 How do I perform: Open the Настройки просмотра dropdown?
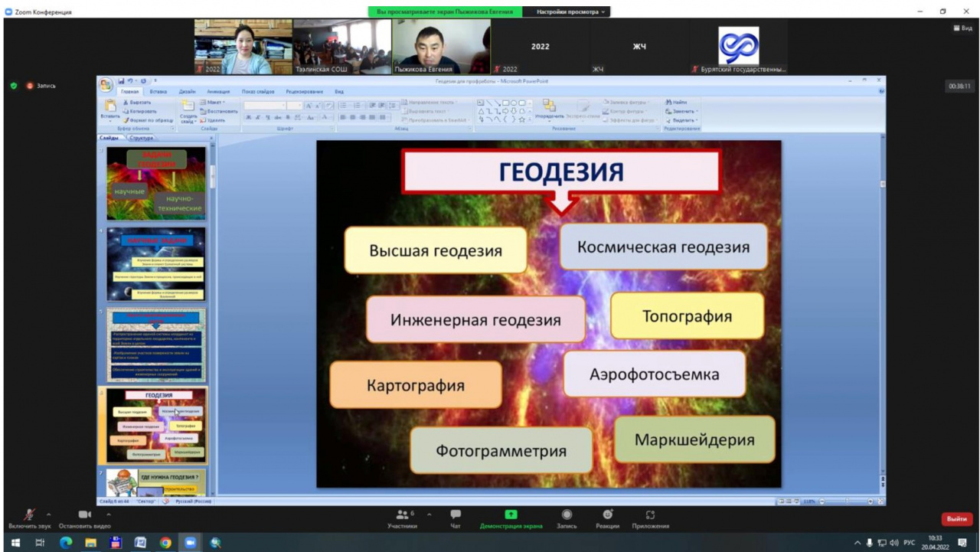pyautogui.click(x=570, y=12)
